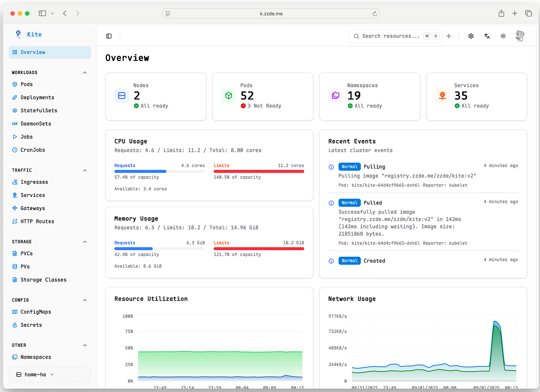540x392 pixels.
Task: Open CronJobs list
Action: click(50, 150)
